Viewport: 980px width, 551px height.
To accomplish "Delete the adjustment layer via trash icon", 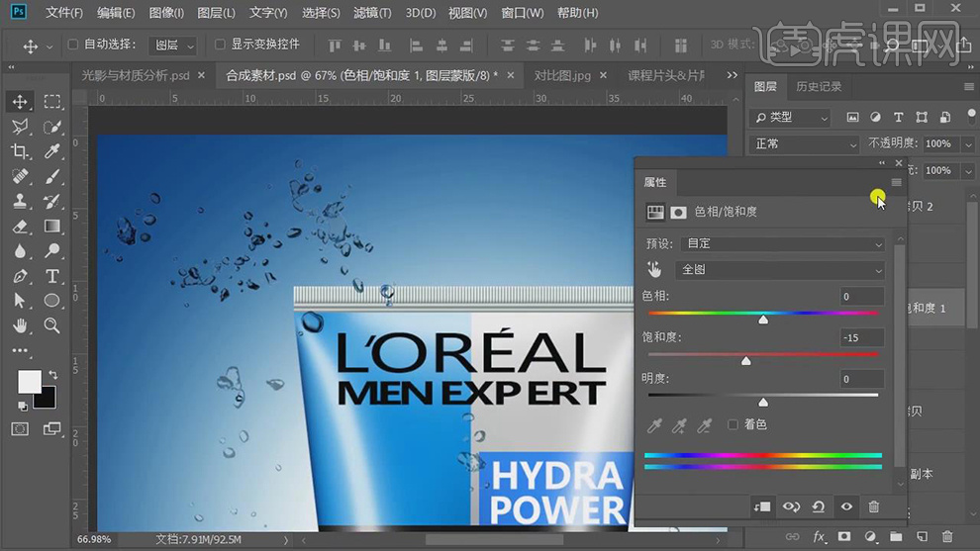I will [x=873, y=506].
